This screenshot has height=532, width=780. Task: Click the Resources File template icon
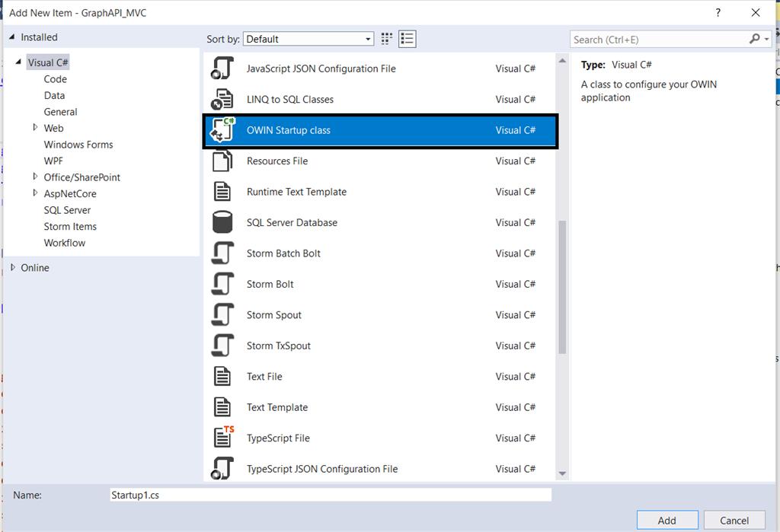pos(222,161)
